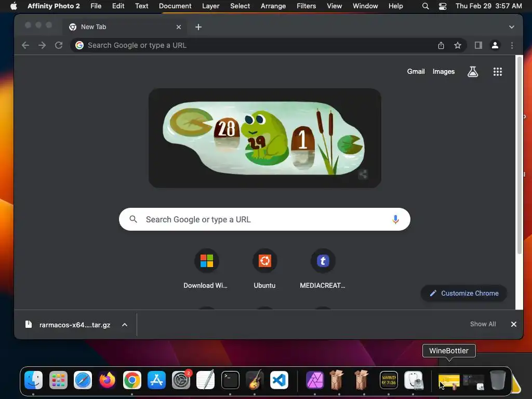532x399 pixels.
Task: Open the App Store from the Dock
Action: tap(156, 380)
